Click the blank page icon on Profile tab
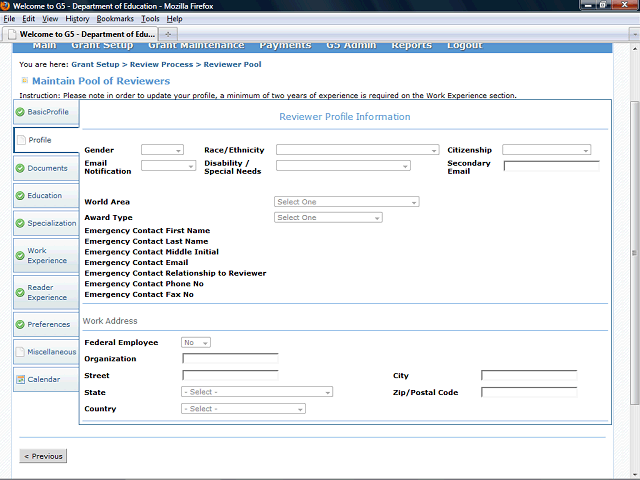Image resolution: width=640 pixels, height=480 pixels. pos(21,140)
